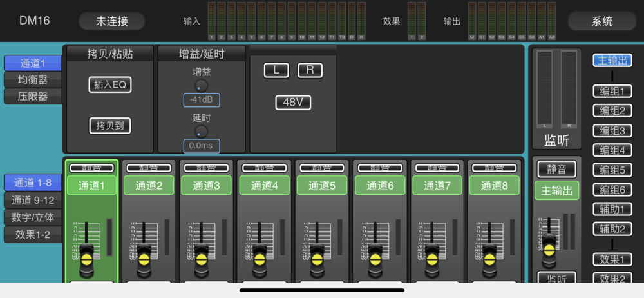Mute 通道5 with its 静音 button
Image resolution: width=644 pixels, height=298 pixels.
tap(322, 168)
